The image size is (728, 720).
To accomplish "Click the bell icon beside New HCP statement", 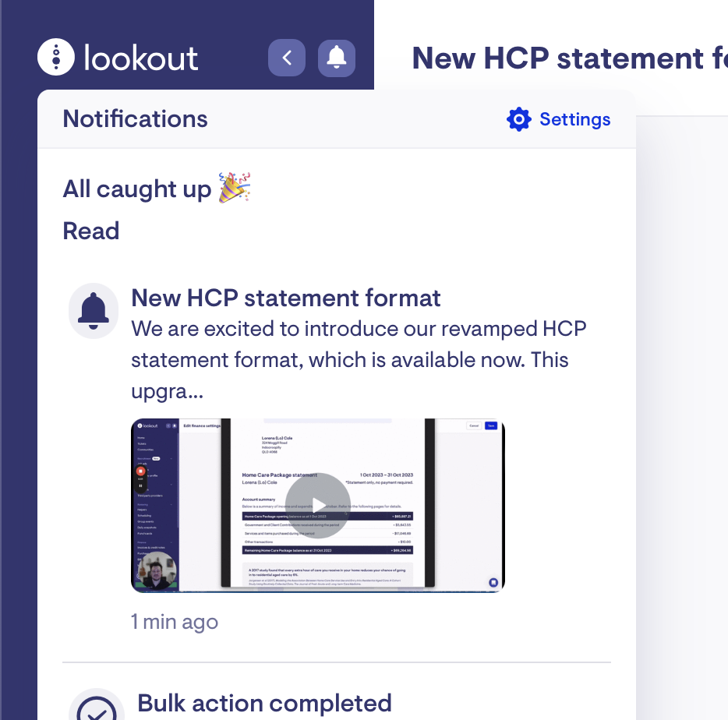I will pos(94,311).
